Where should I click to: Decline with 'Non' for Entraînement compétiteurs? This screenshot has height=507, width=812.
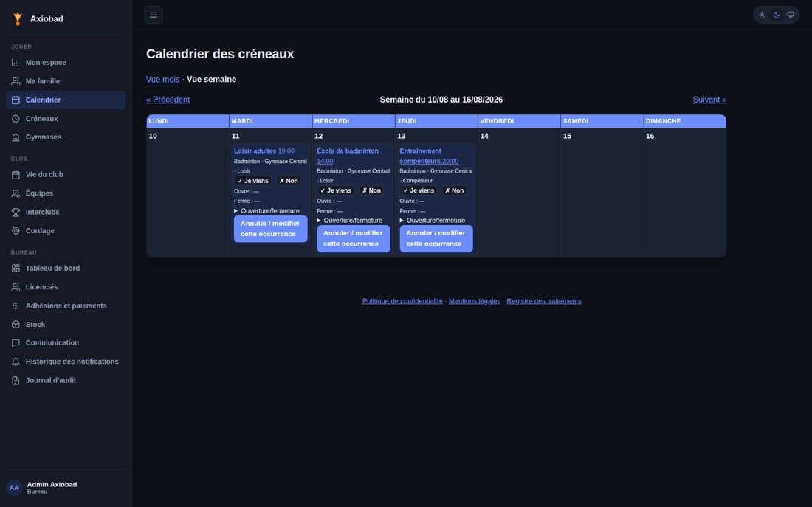pyautogui.click(x=454, y=190)
